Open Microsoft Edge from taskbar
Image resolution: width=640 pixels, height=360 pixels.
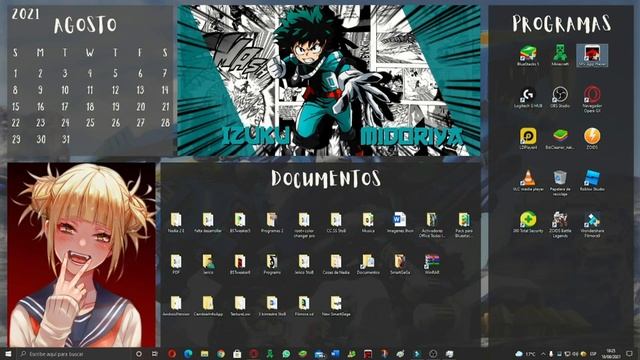click(188, 353)
